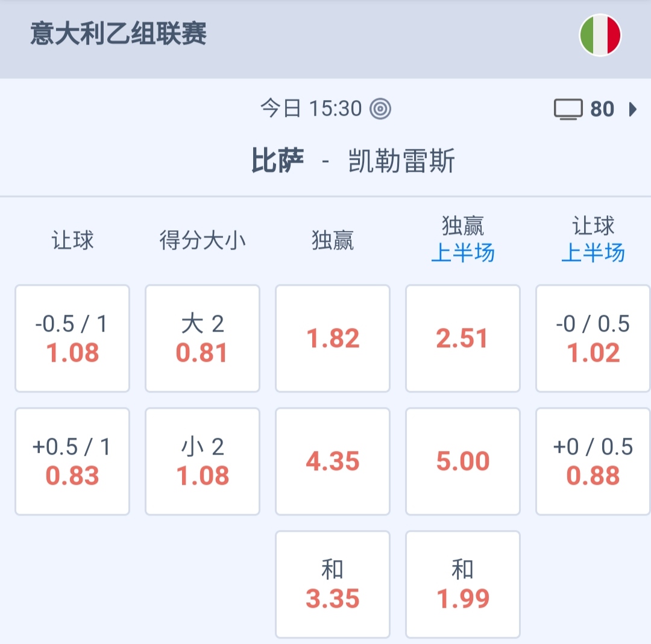Screen dimensions: 651x644
Task: Select first-half handicap +0 / 0.5 at 0.88
Action: click(593, 461)
